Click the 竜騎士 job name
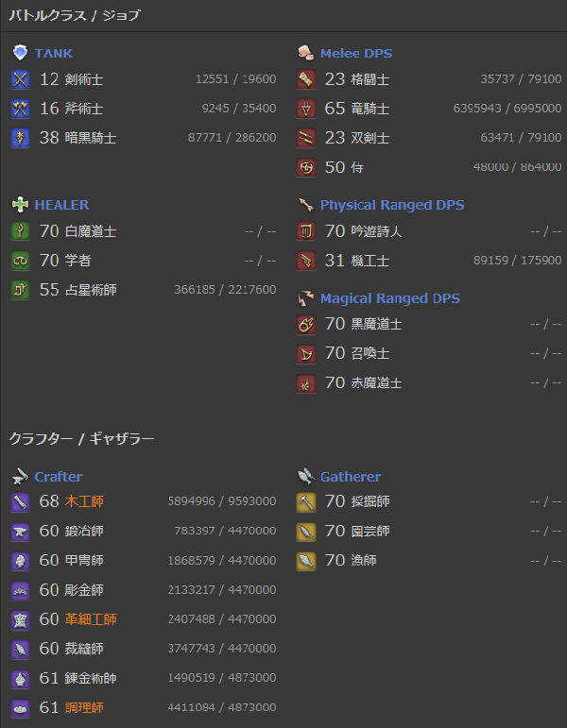This screenshot has width=567, height=728. point(369,109)
